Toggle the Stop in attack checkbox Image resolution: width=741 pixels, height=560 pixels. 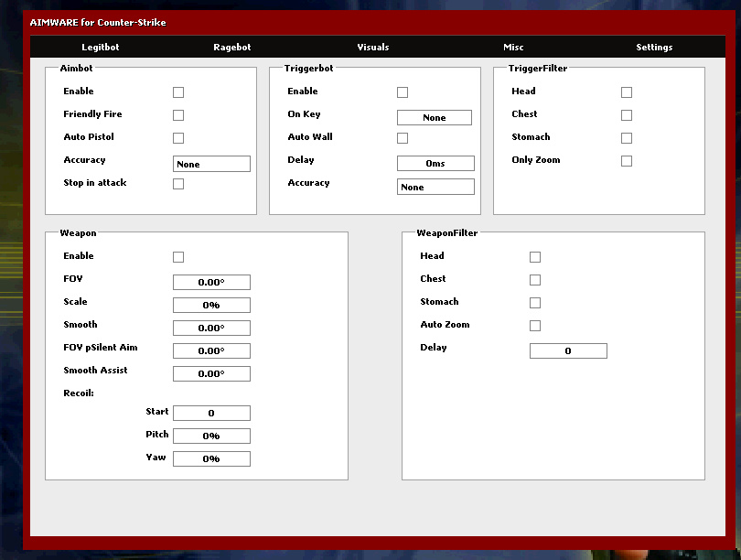click(x=178, y=184)
